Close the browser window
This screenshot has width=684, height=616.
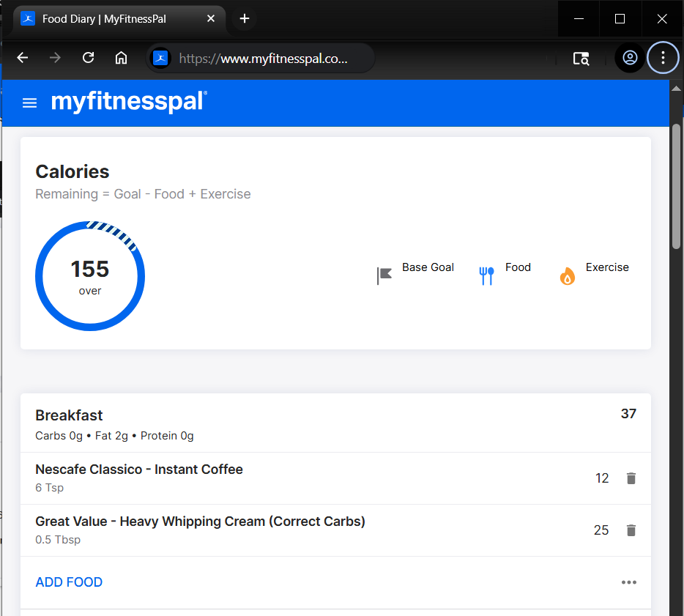click(x=662, y=19)
